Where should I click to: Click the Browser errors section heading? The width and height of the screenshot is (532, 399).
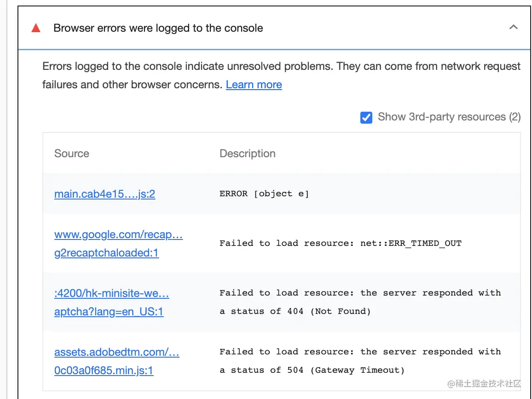[x=158, y=28]
